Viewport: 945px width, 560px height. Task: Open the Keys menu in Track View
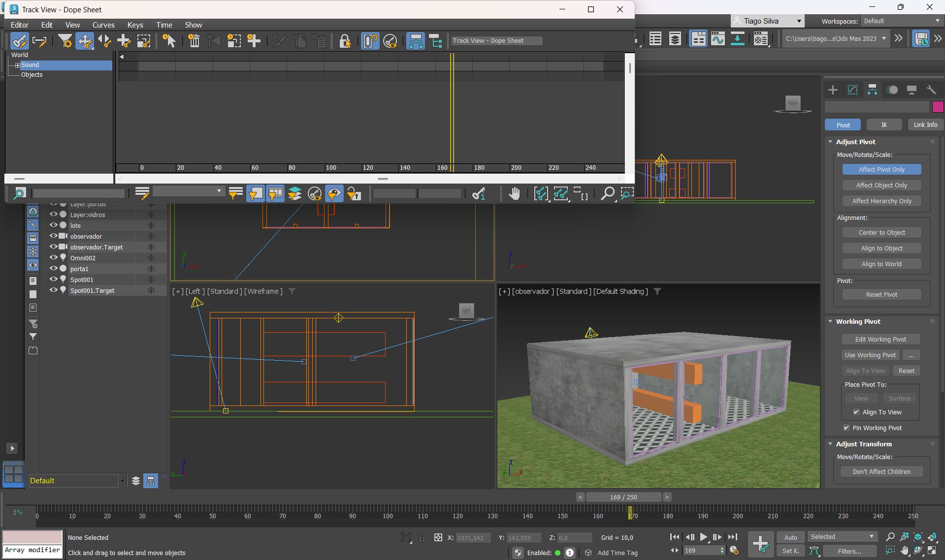tap(135, 25)
